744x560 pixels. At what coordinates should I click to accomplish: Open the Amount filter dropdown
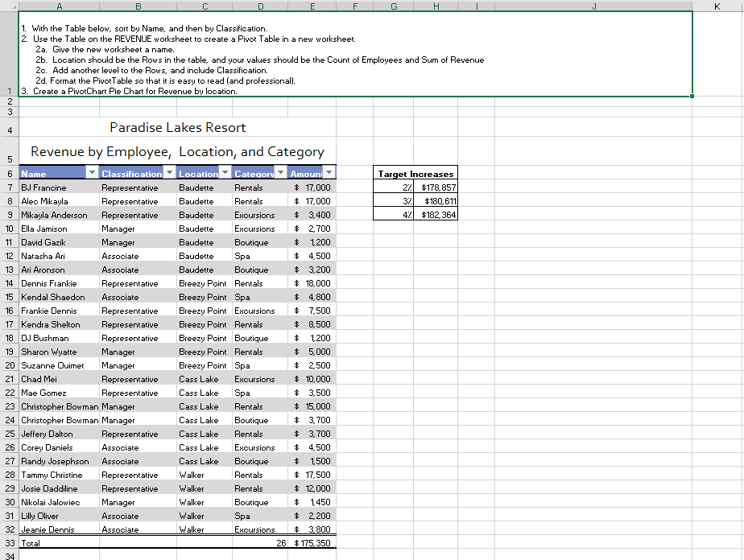tap(329, 173)
